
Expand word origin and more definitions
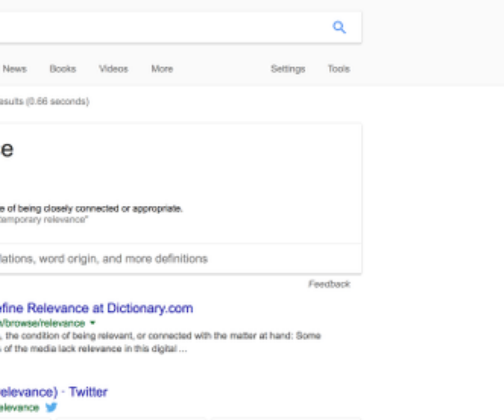tap(104, 259)
